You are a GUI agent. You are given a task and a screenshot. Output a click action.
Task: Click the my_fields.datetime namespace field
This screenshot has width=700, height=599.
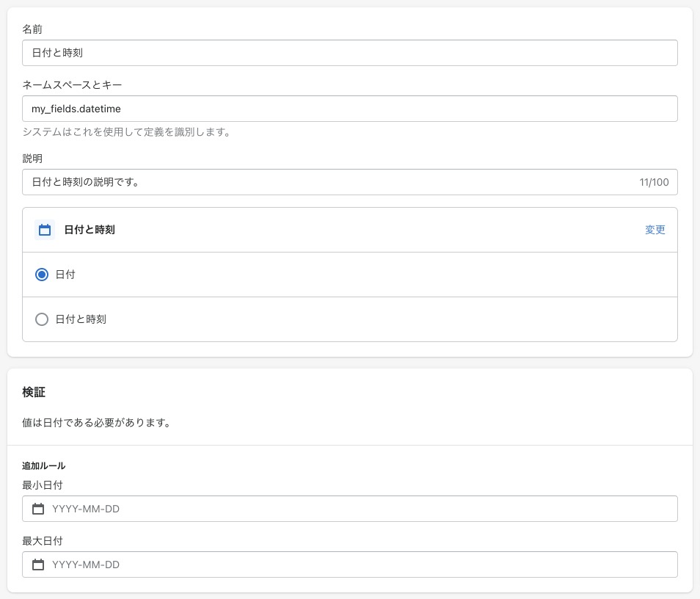(350, 109)
